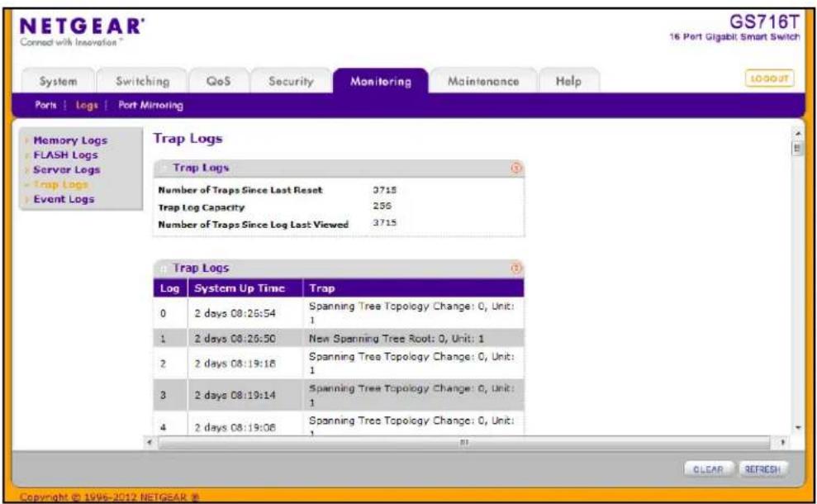Click the Log column header
The width and height of the screenshot is (817, 504).
(x=170, y=288)
